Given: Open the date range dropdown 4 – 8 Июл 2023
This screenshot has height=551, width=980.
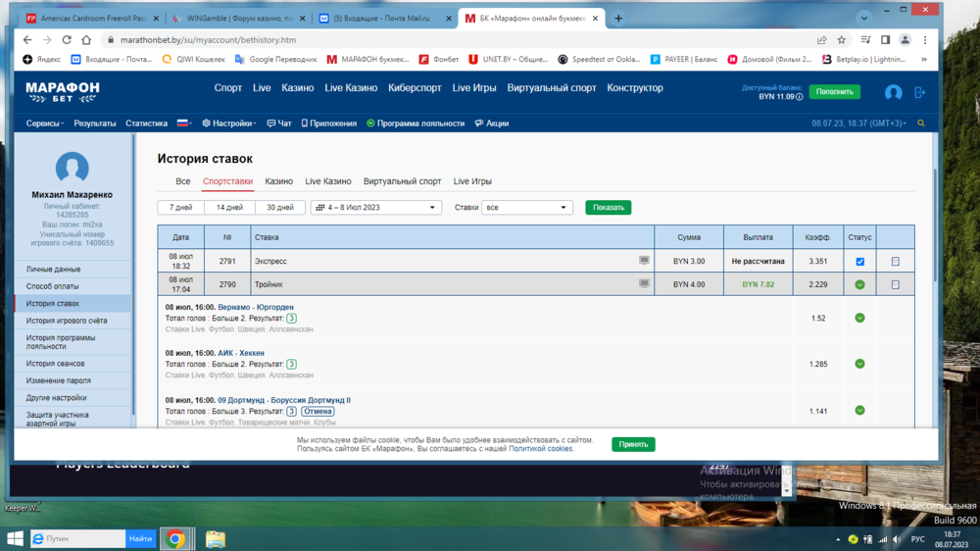Looking at the screenshot, I should 376,208.
